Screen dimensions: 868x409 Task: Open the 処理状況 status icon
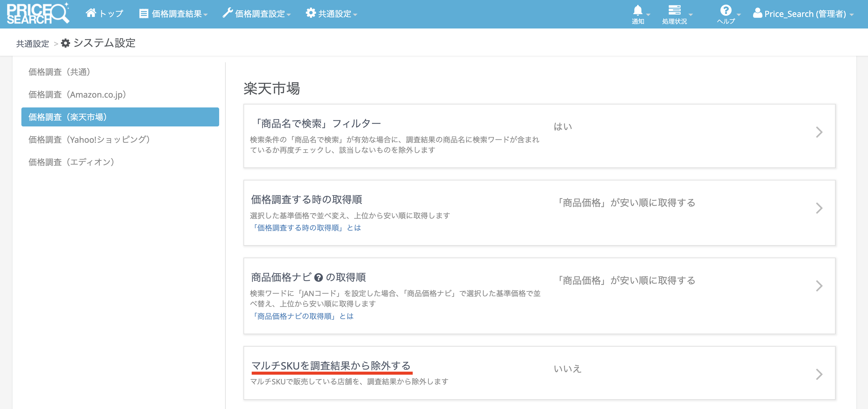click(x=674, y=10)
